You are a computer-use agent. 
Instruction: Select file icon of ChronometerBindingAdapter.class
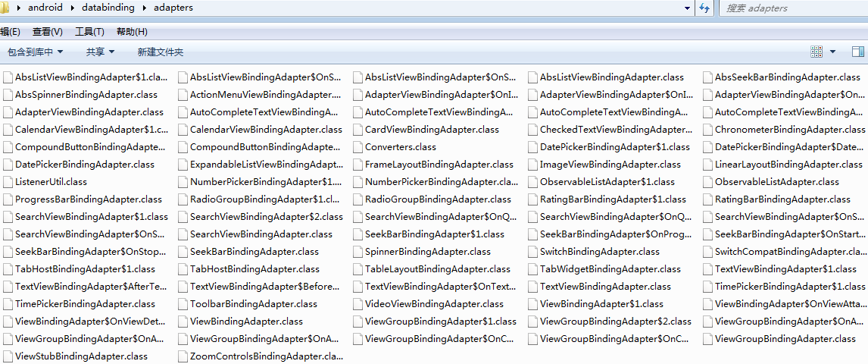(707, 129)
